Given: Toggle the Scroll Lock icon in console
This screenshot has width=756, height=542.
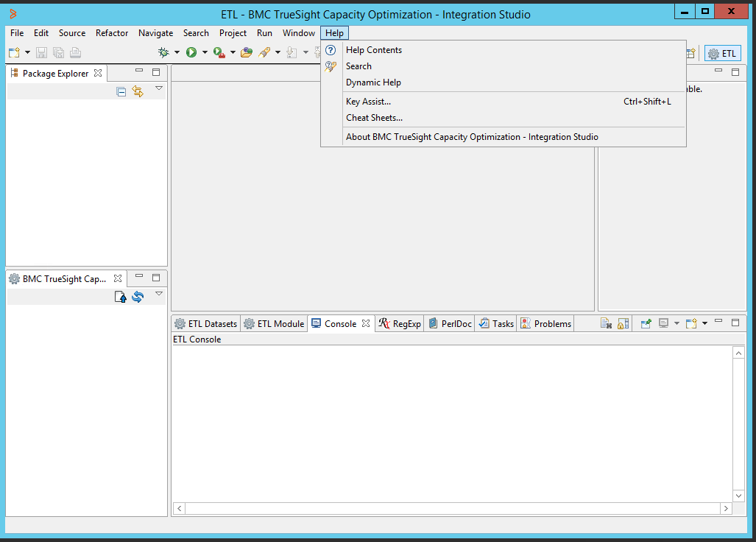Looking at the screenshot, I should click(x=623, y=324).
